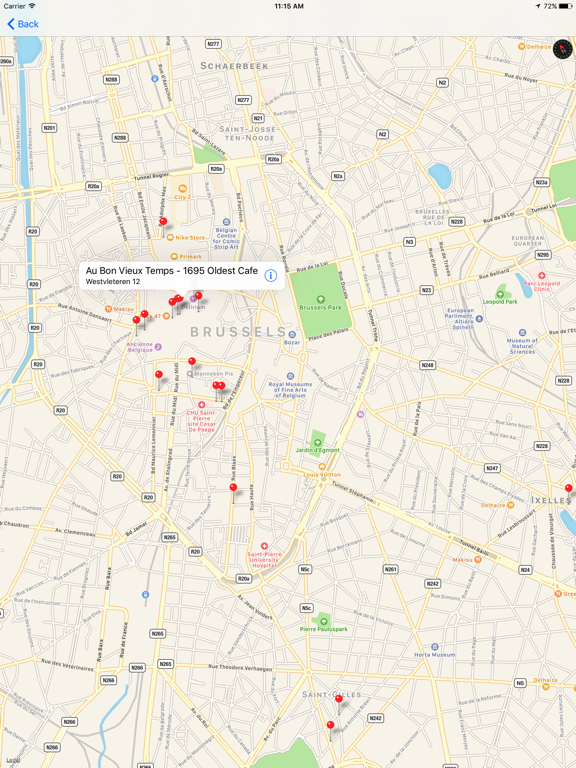Tap the Tunnel Stéphanie road label
Screen dimensions: 576x768
coord(353,492)
